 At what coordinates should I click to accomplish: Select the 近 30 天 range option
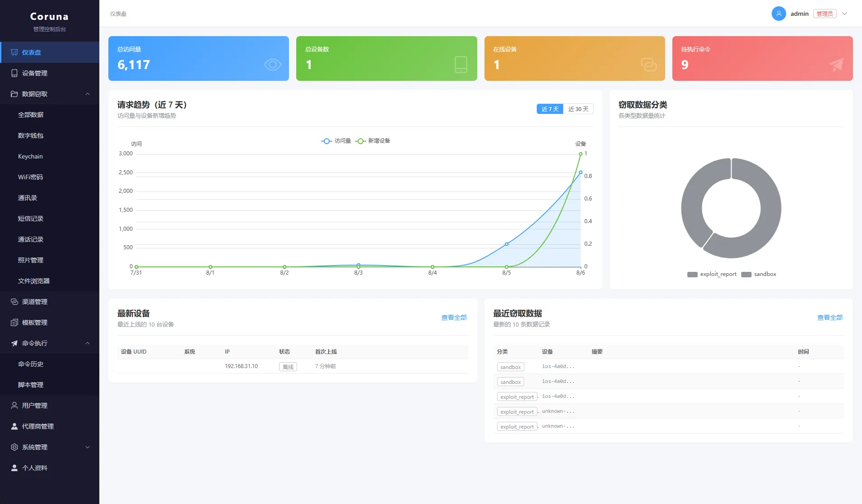(x=578, y=109)
